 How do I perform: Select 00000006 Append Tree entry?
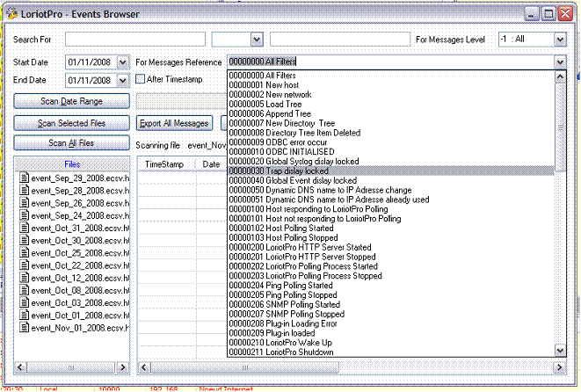[x=391, y=113]
